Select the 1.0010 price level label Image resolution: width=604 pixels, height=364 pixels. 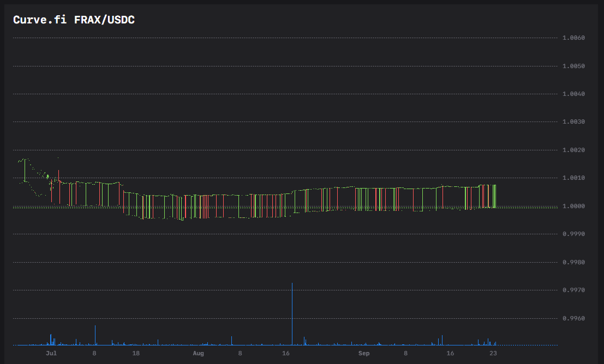pos(573,178)
